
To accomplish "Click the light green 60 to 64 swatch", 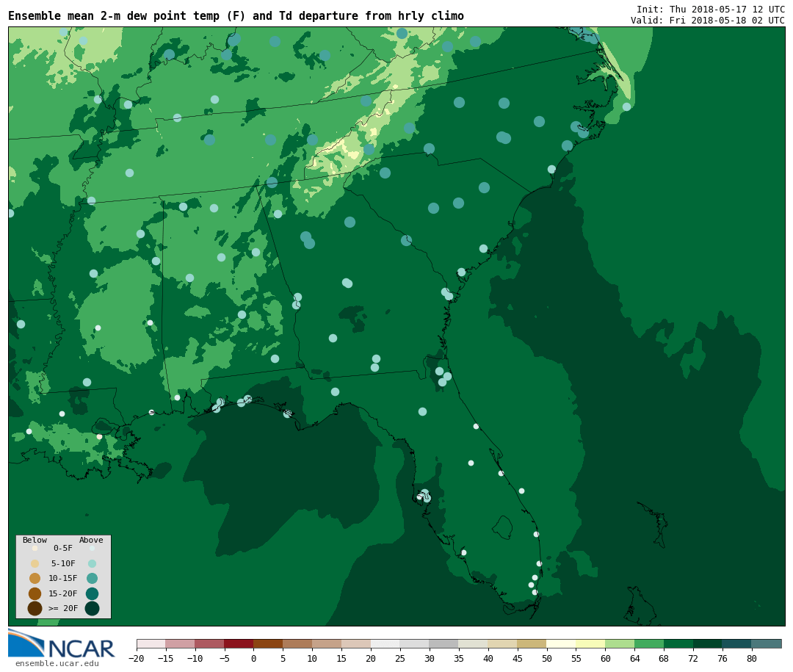I will (620, 643).
